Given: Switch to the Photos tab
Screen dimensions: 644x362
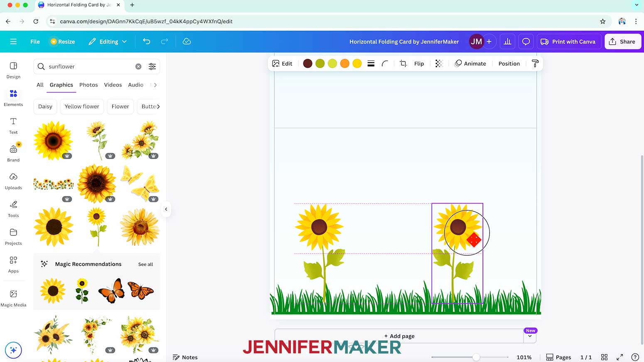Looking at the screenshot, I should [x=88, y=85].
